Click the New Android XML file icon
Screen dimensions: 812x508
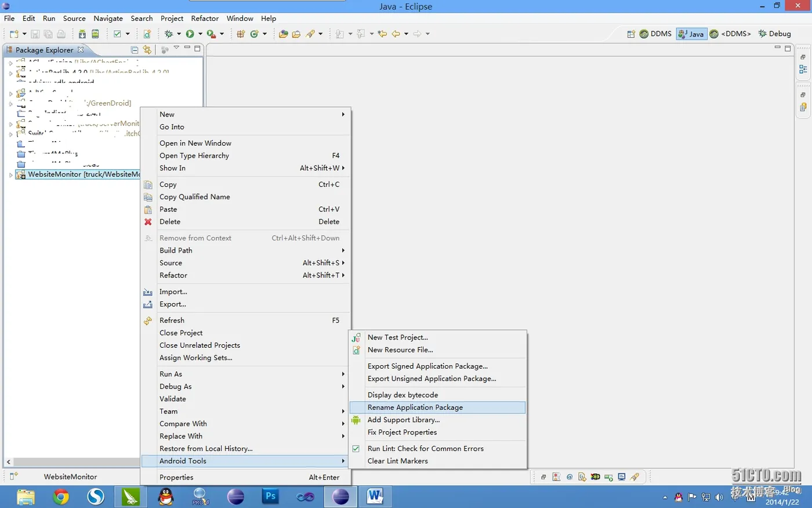(147, 34)
